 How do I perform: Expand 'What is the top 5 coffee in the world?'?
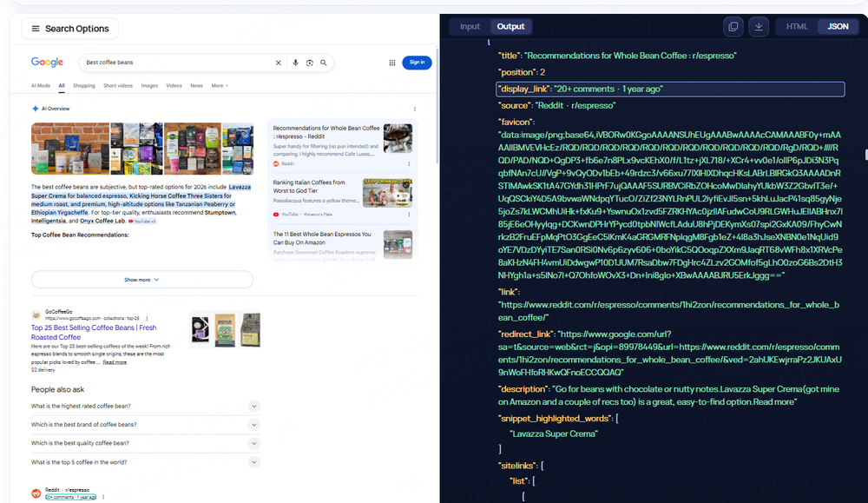click(x=146, y=462)
